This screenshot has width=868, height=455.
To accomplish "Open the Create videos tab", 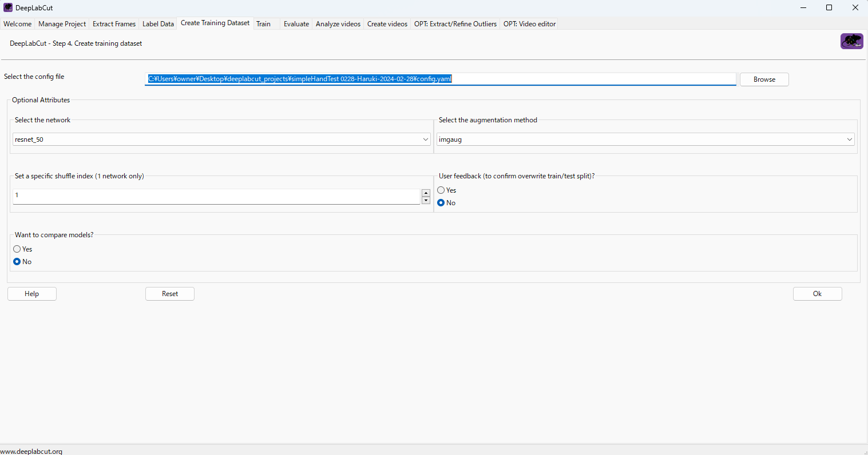I will [x=387, y=24].
